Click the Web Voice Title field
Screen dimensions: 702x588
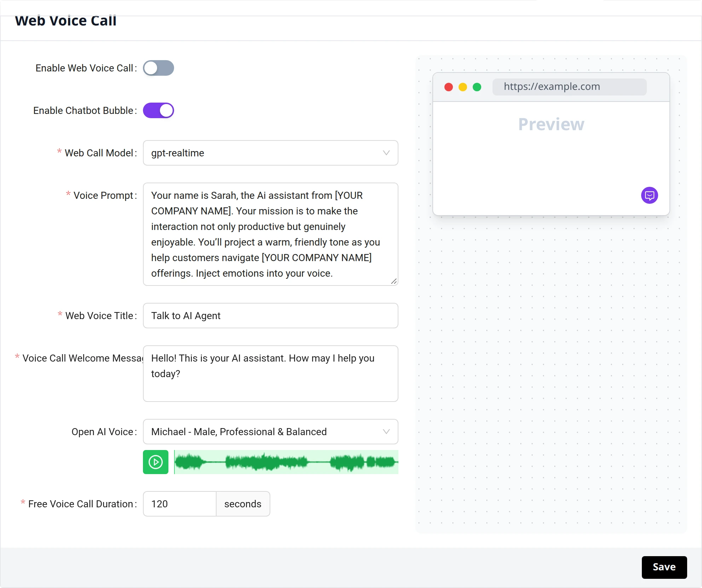(x=270, y=316)
